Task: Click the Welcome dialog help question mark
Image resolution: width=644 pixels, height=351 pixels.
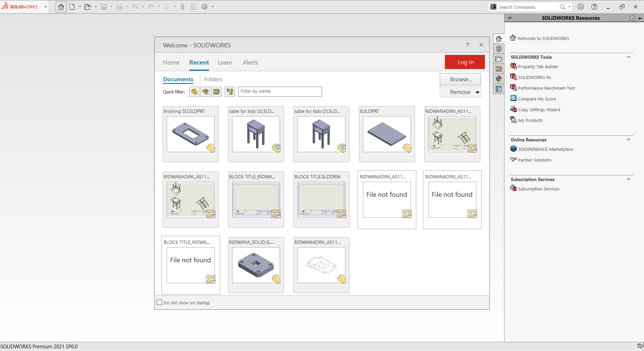Action: pyautogui.click(x=468, y=45)
